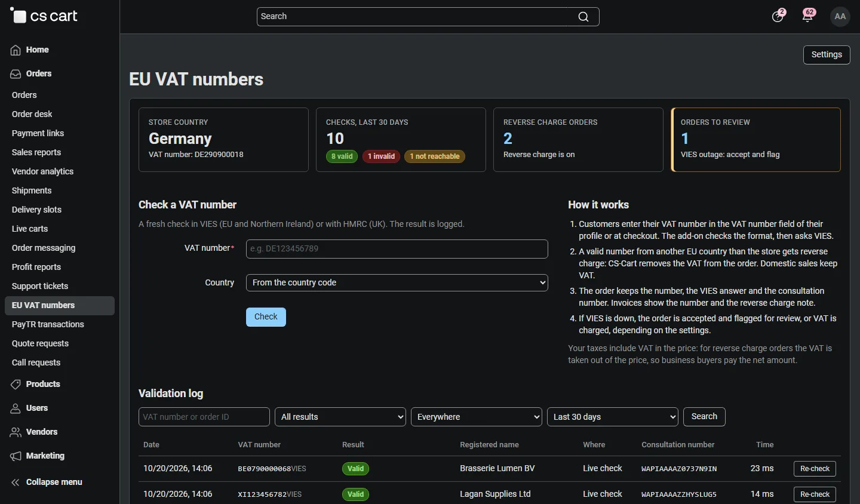Go to Quote requests
Image resolution: width=860 pixels, height=504 pixels.
coord(40,343)
